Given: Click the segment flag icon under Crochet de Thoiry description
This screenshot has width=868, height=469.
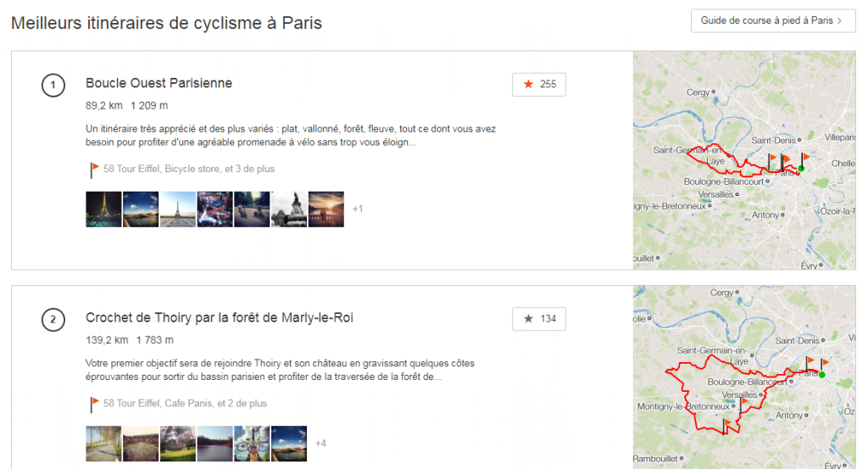Looking at the screenshot, I should (x=94, y=405).
